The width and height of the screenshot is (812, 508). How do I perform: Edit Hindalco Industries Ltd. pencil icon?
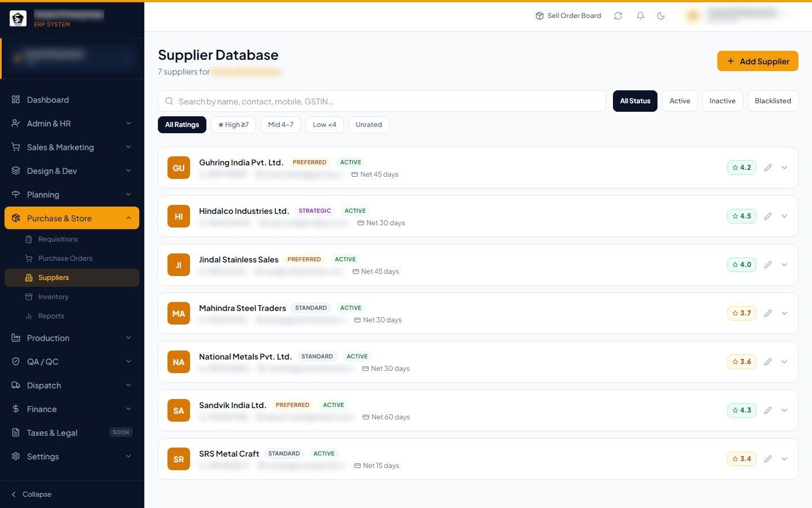point(768,216)
